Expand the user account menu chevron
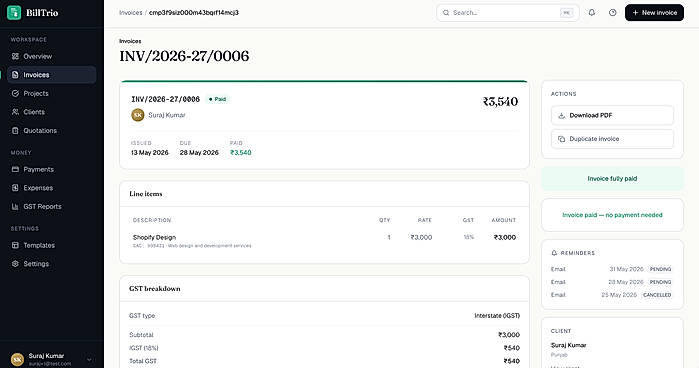The width and height of the screenshot is (699, 368). tap(89, 360)
